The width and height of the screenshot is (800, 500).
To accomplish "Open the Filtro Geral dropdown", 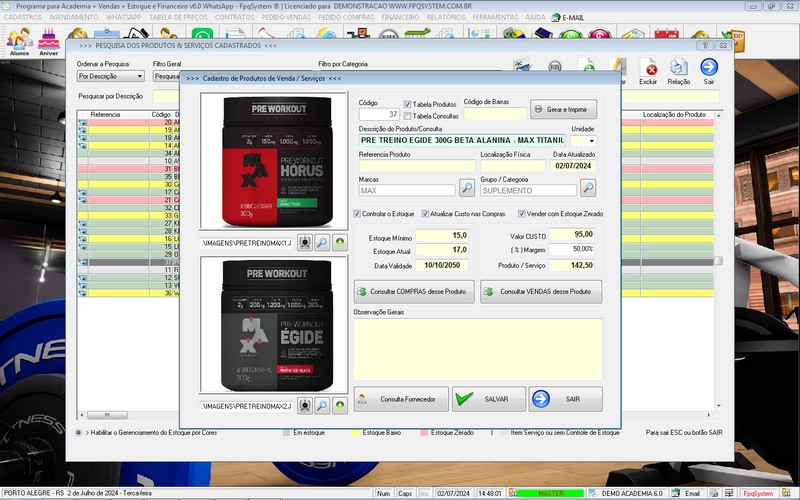I will click(166, 76).
